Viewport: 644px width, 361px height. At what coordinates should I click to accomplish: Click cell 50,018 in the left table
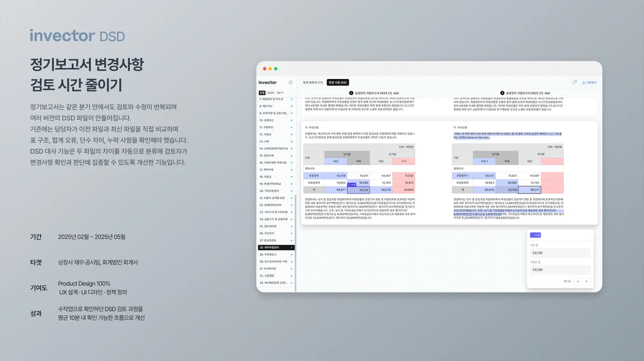pyautogui.click(x=335, y=176)
